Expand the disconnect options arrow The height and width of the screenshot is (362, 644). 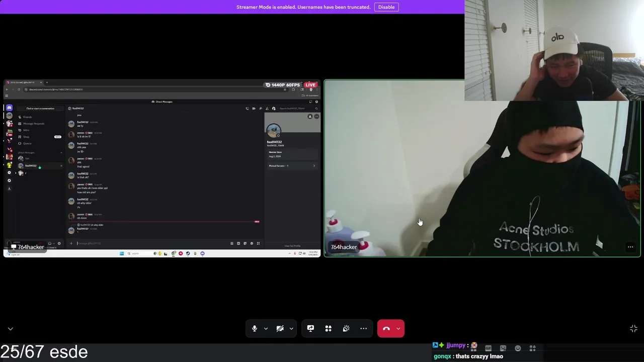click(398, 328)
